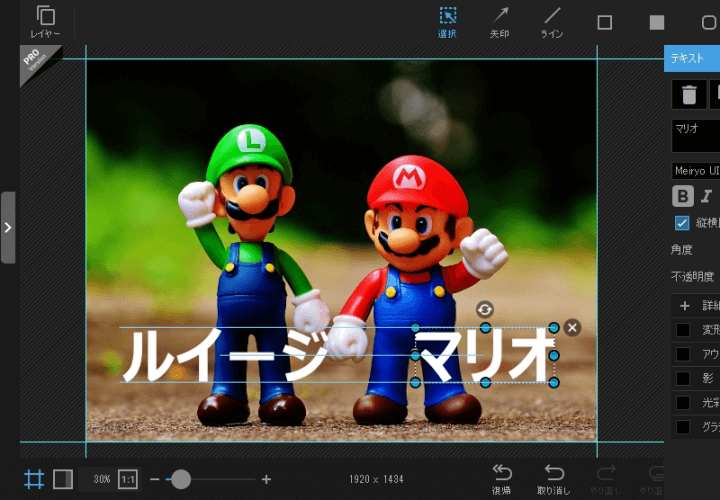Click the 不透明度 opacity label
The image size is (720, 500).
[692, 276]
